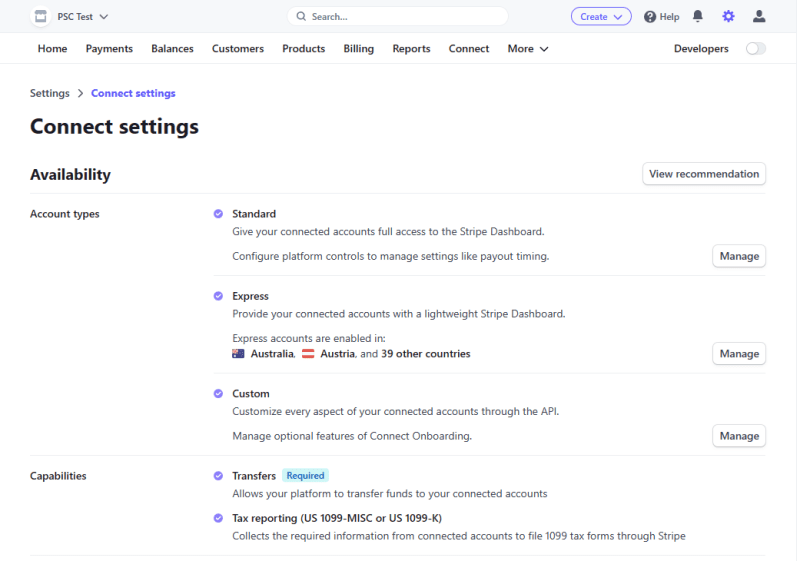
Task: Click the Express account type checkmark icon
Action: click(218, 296)
